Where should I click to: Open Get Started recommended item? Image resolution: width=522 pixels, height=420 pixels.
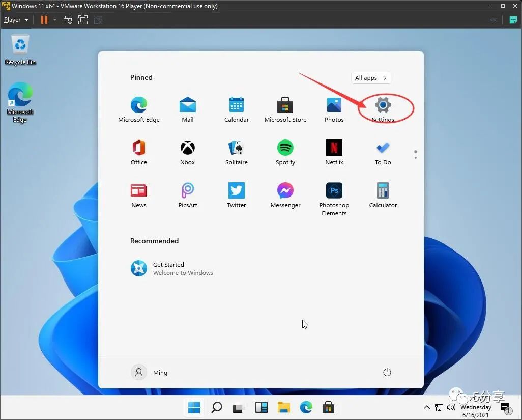click(172, 268)
